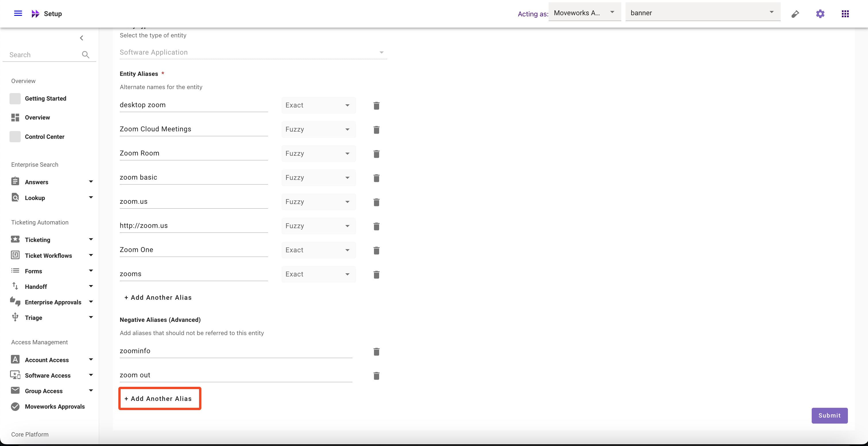Open the 'banner' selector dropdown
The height and width of the screenshot is (446, 868).
(x=703, y=13)
